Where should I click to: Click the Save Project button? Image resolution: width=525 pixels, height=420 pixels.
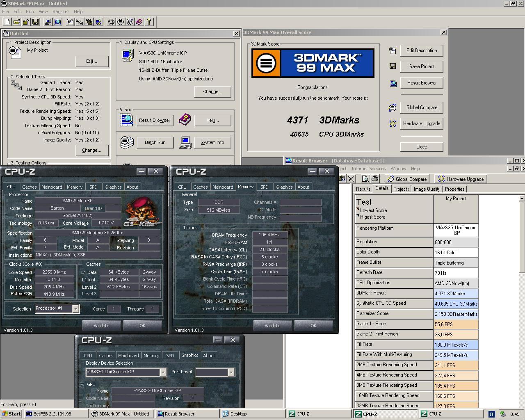pyautogui.click(x=422, y=66)
